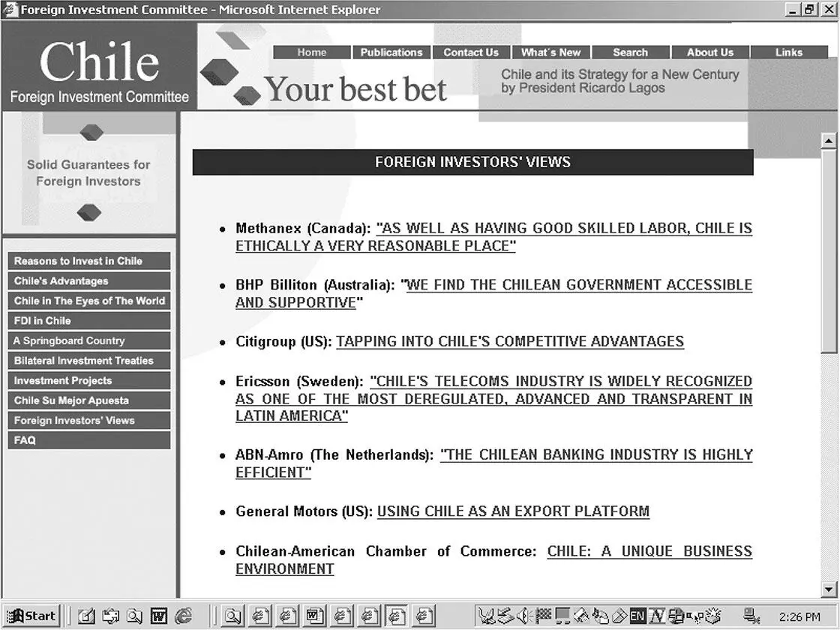Click the pencil-and-paper quick launch icon
Viewport: 840px width, 630px height.
(x=86, y=616)
